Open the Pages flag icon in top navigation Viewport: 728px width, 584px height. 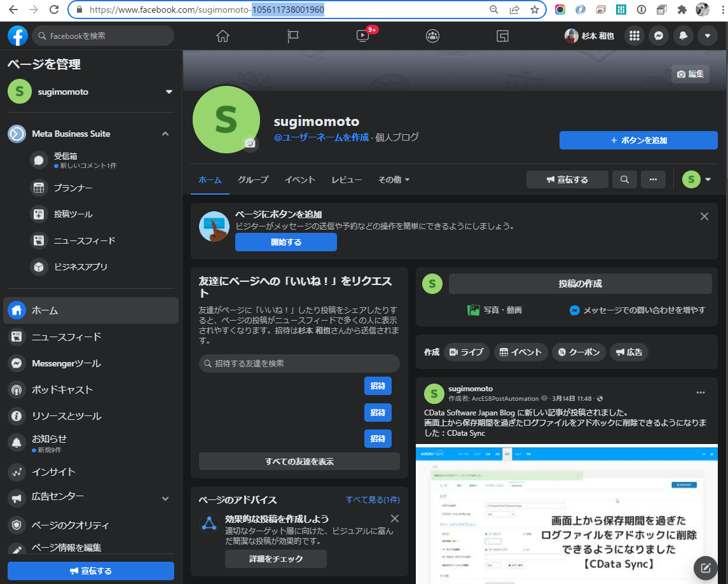click(x=293, y=36)
